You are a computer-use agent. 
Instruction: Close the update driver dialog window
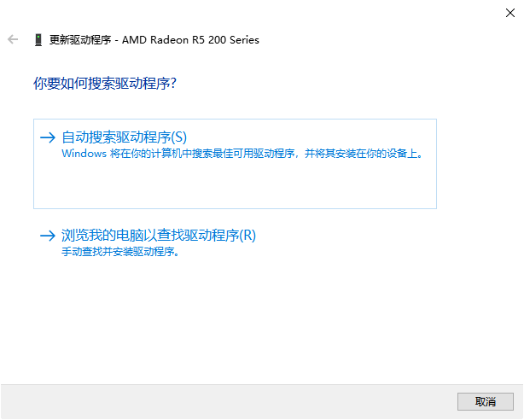pyautogui.click(x=509, y=11)
